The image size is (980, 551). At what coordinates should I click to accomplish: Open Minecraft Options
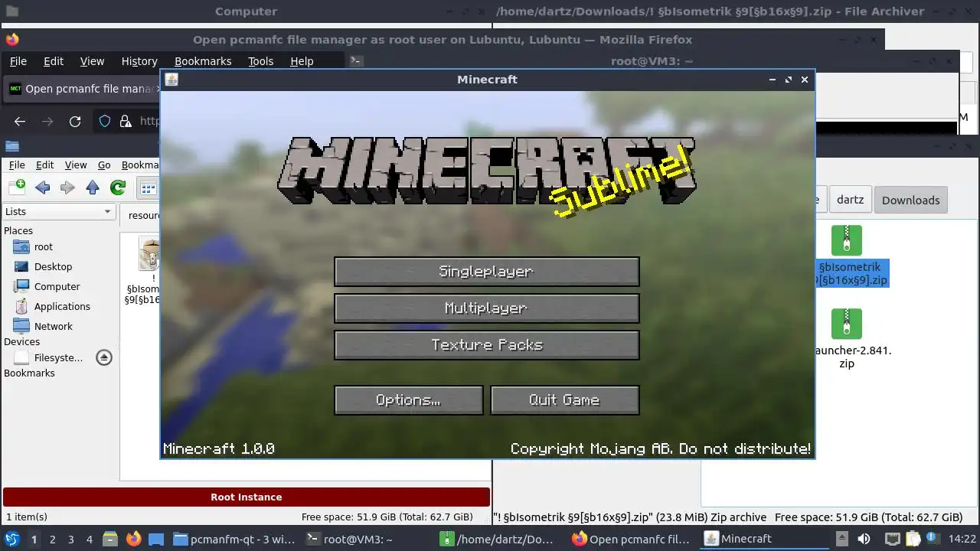(x=409, y=400)
